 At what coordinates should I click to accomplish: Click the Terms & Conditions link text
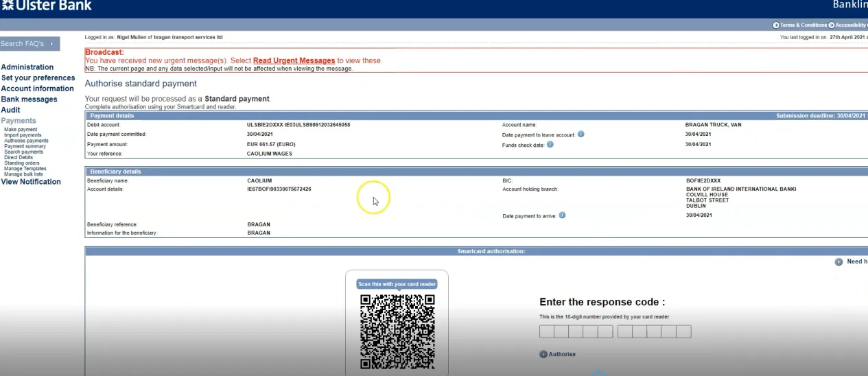804,25
